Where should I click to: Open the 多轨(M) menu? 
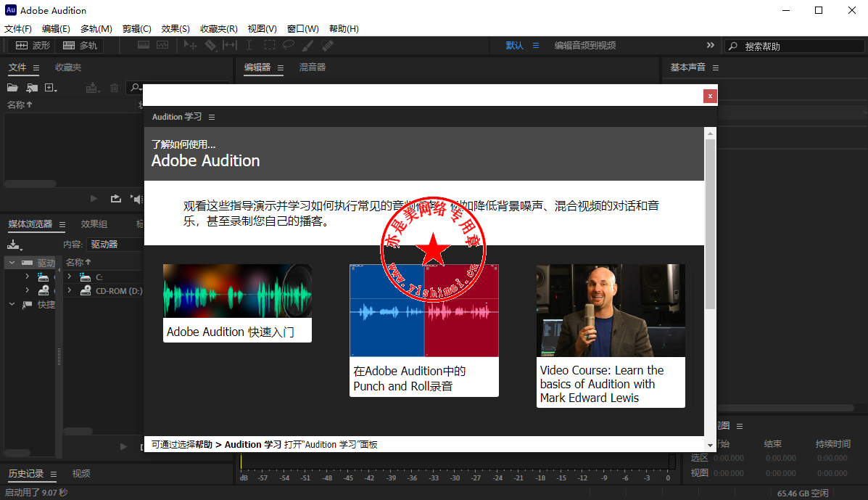[x=96, y=29]
